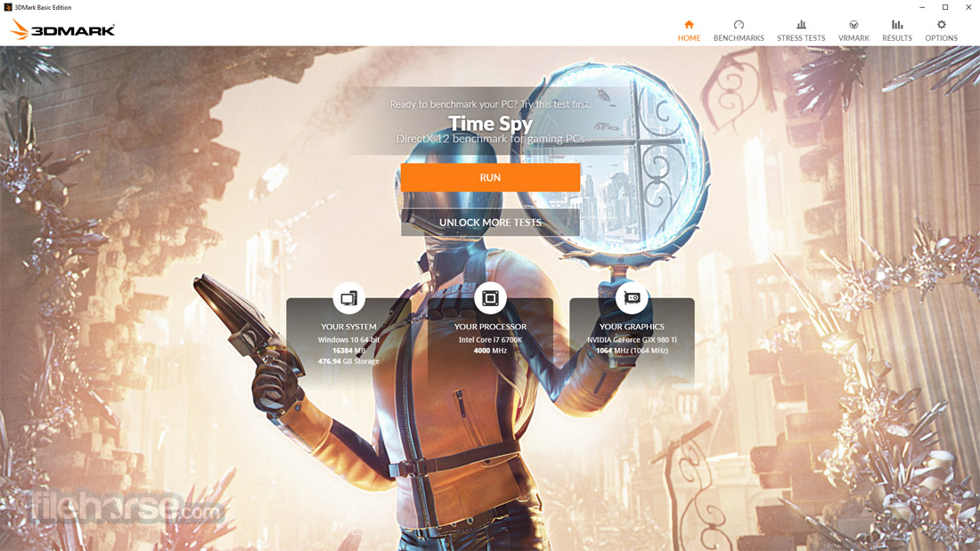Click the YOUR GRAPHICS heading
Screen dimensions: 980x551
click(x=632, y=327)
